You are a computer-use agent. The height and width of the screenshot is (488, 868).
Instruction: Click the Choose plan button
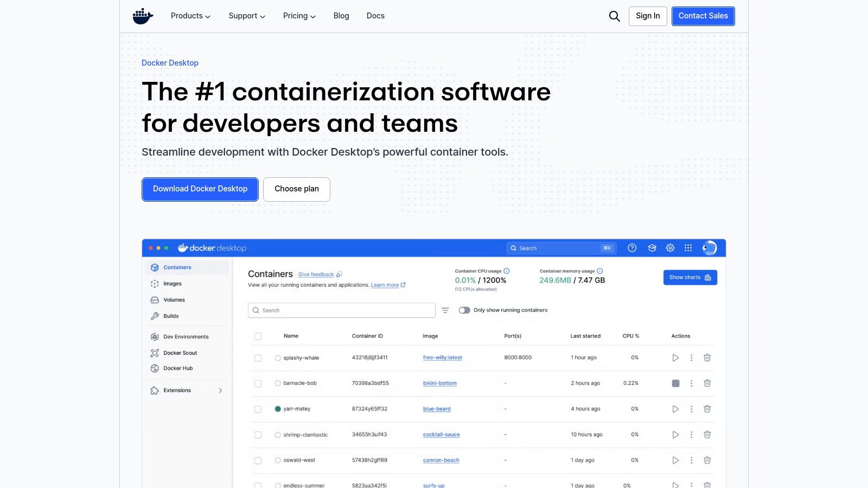(297, 189)
